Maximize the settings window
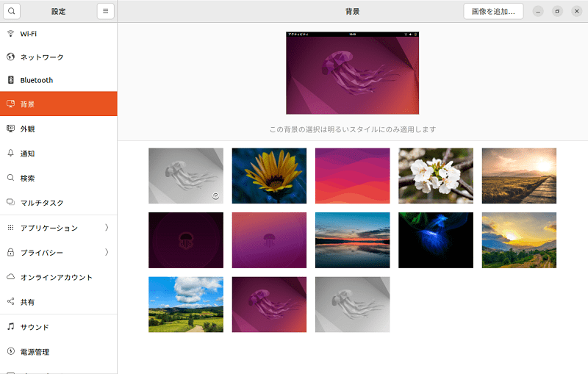 point(557,11)
